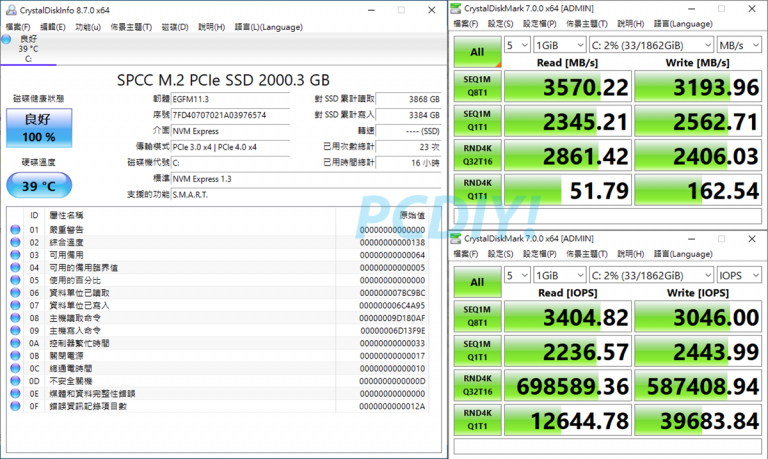Click the 3570.22 read result bar

coord(568,87)
